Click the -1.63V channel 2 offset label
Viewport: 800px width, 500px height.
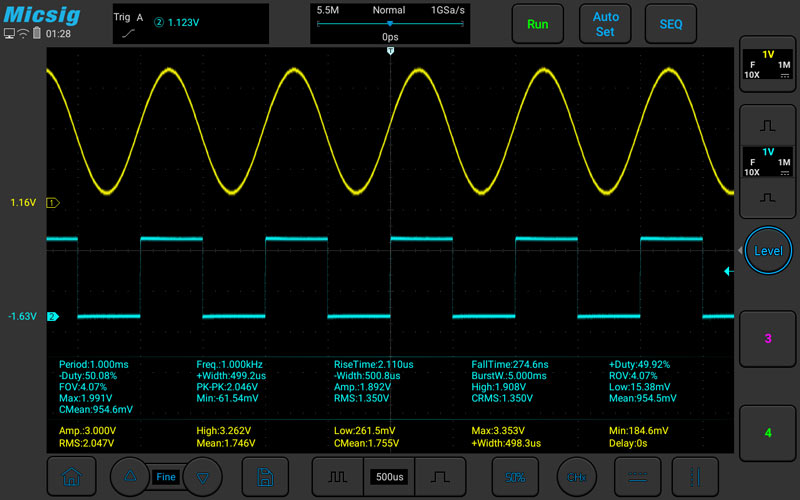pyautogui.click(x=22, y=316)
